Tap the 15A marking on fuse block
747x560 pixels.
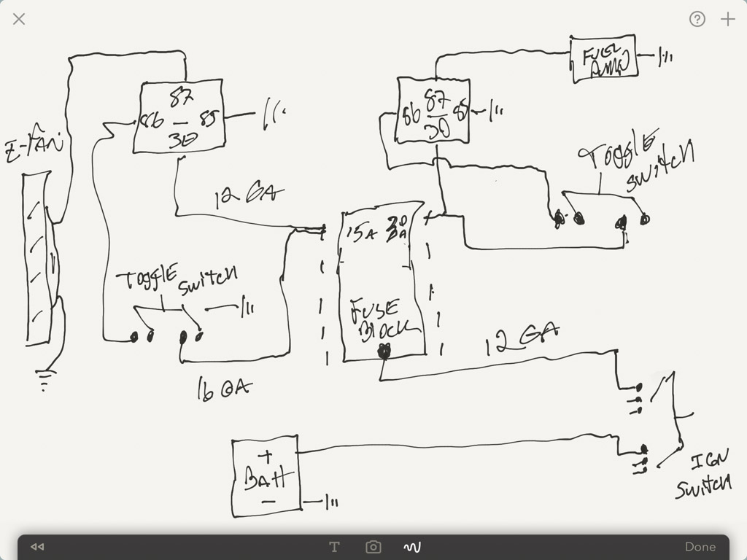(x=361, y=233)
